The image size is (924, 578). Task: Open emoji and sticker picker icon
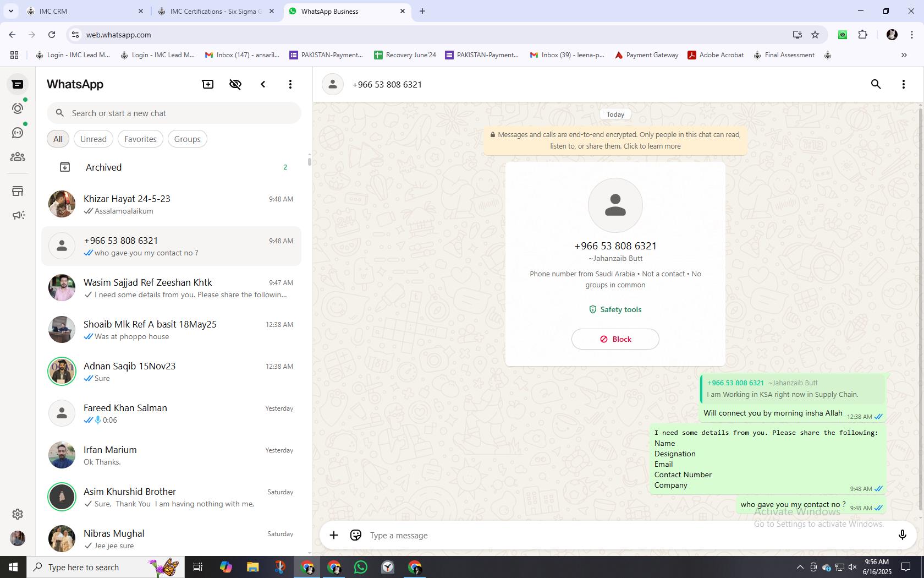(x=356, y=535)
